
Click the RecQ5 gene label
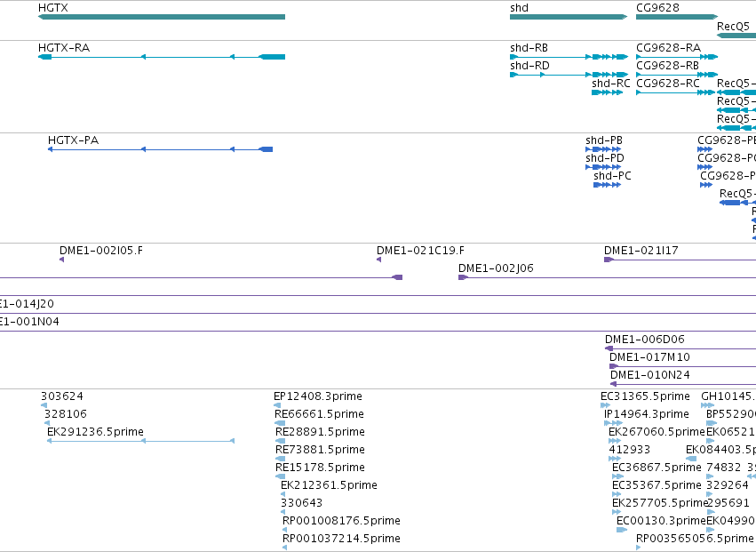click(x=733, y=27)
